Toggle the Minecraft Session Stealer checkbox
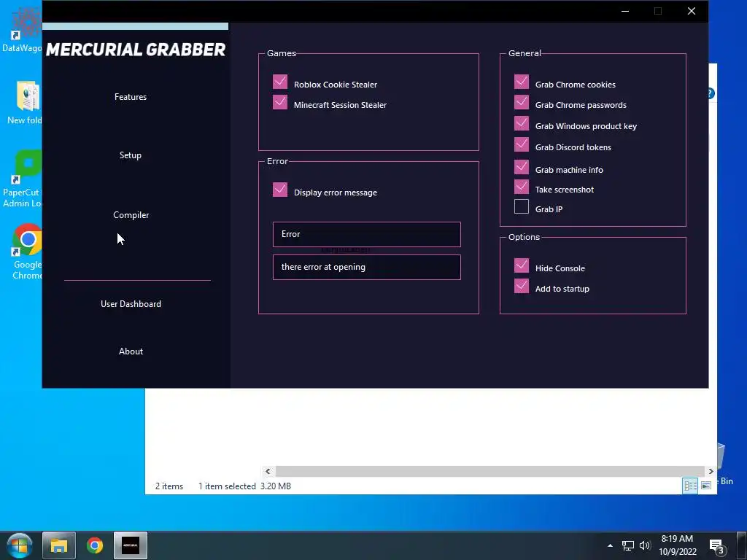Screen dimensions: 747x560 click(280, 102)
